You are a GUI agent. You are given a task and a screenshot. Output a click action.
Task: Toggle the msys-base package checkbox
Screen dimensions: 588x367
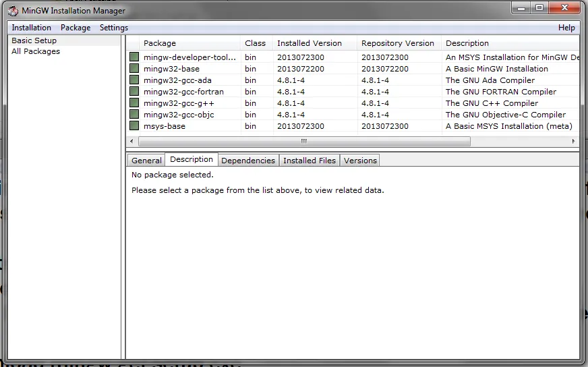tap(134, 125)
